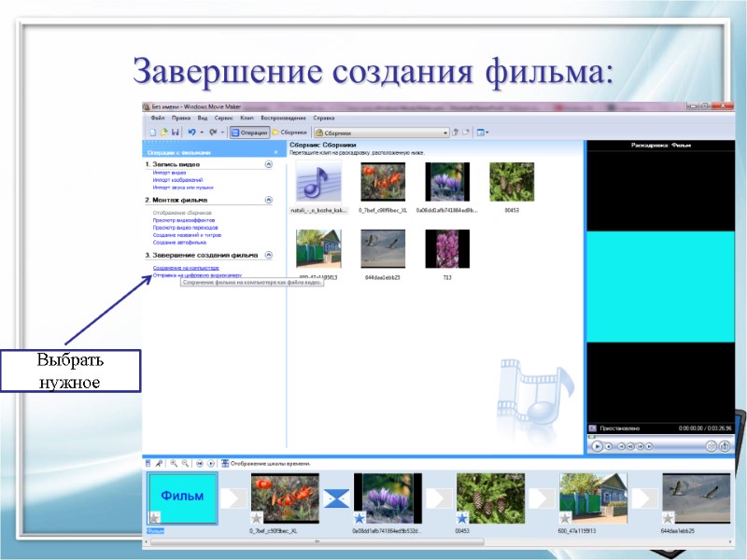Open the Сервис menu
Screen dimensions: 747x560
click(x=223, y=118)
